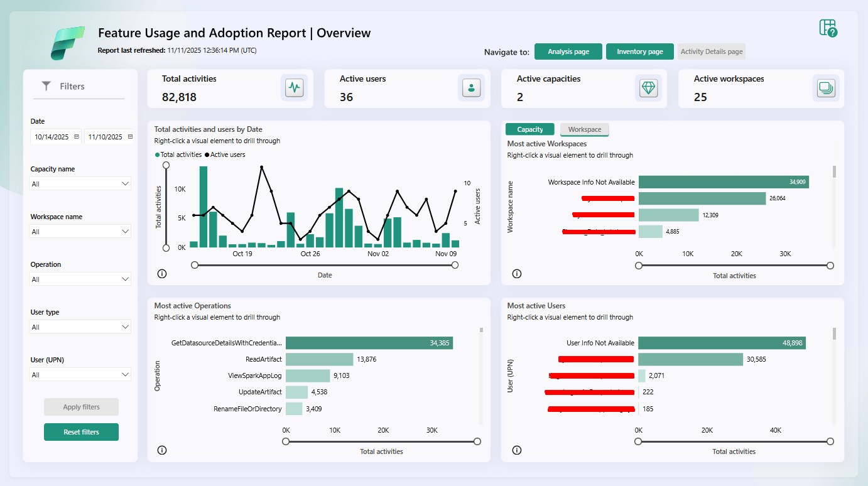
Task: Expand the Operation filter dropdown
Action: [x=80, y=279]
